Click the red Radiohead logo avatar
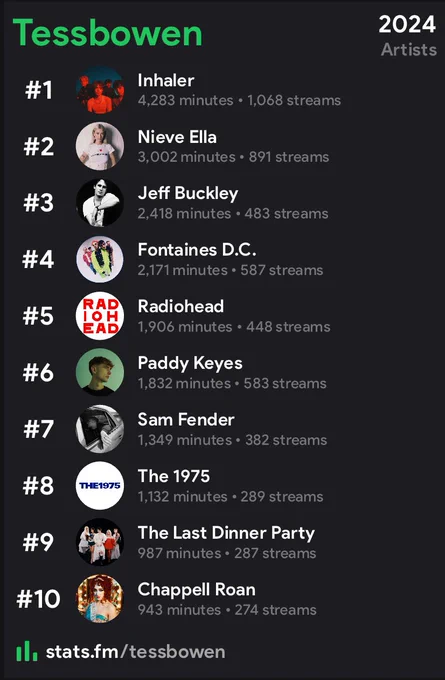 (100, 316)
